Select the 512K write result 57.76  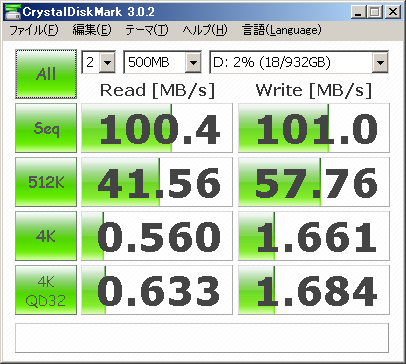314,182
